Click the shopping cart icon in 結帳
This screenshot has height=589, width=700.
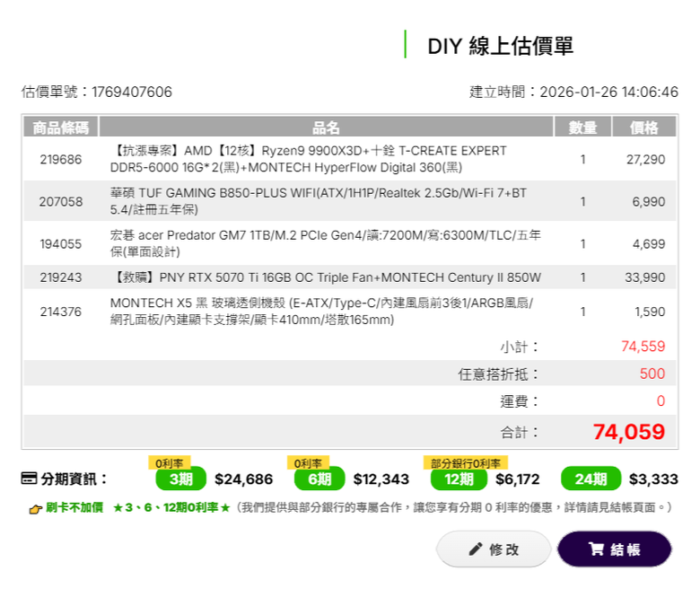pyautogui.click(x=596, y=549)
